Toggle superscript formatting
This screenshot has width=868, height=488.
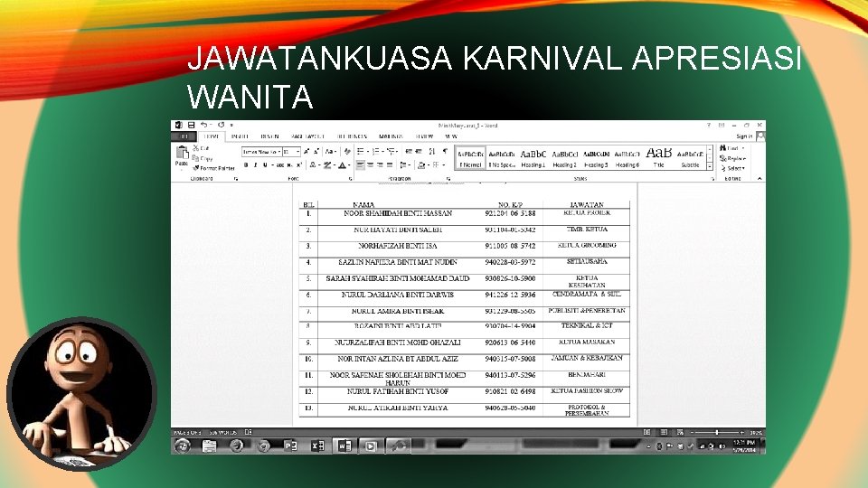click(299, 164)
